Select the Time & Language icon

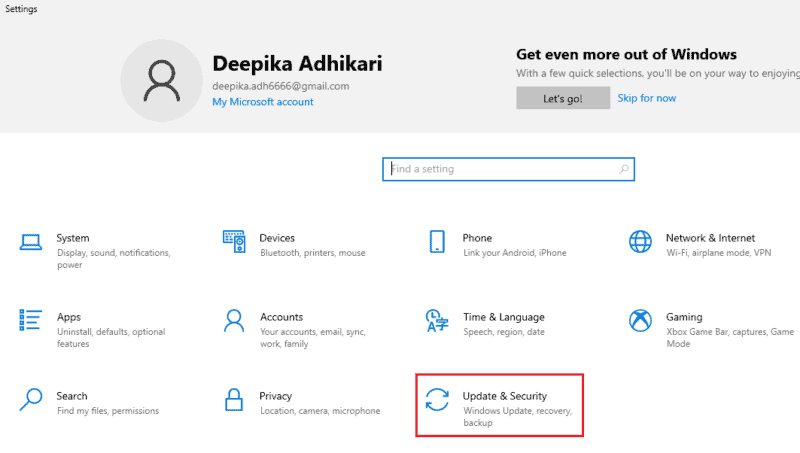(x=437, y=320)
